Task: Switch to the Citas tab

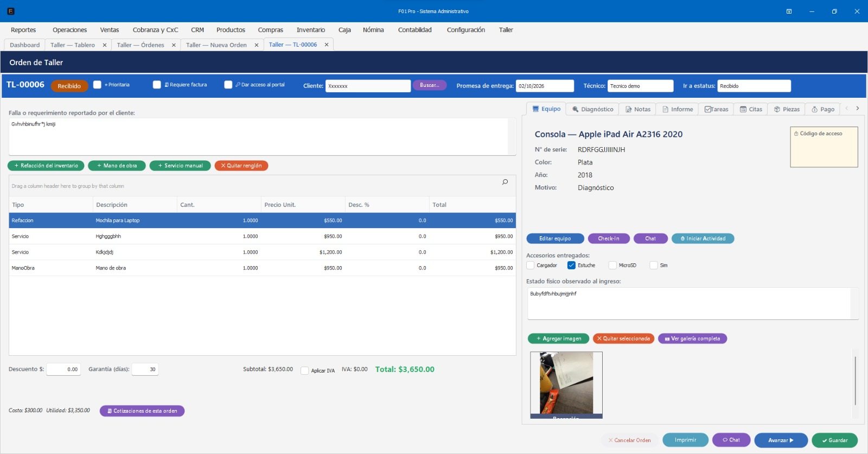Action: coord(751,109)
